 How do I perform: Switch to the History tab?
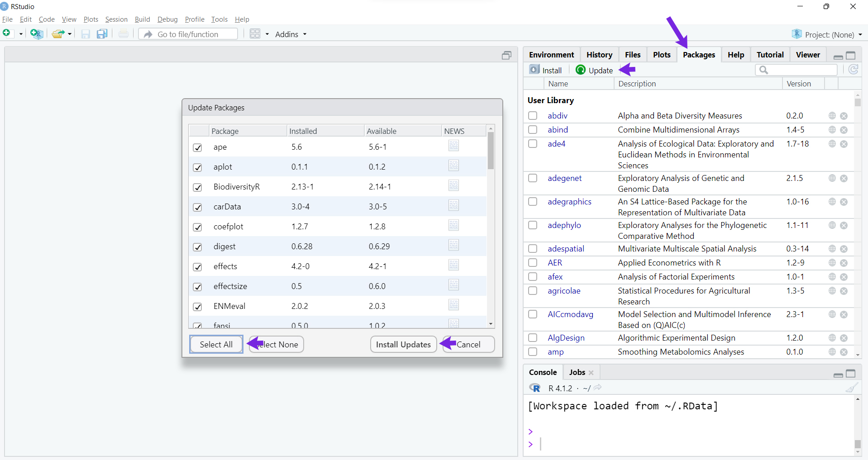point(599,55)
